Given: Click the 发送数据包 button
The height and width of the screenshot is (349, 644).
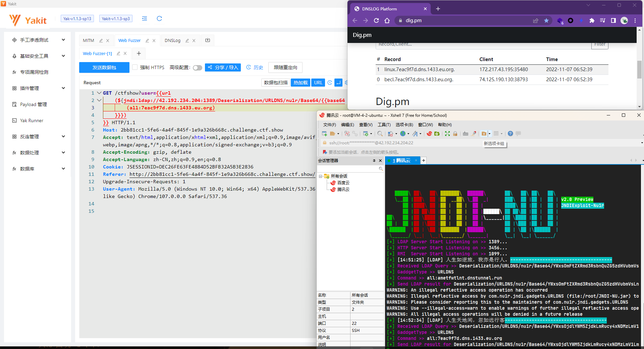Looking at the screenshot, I should 104,67.
